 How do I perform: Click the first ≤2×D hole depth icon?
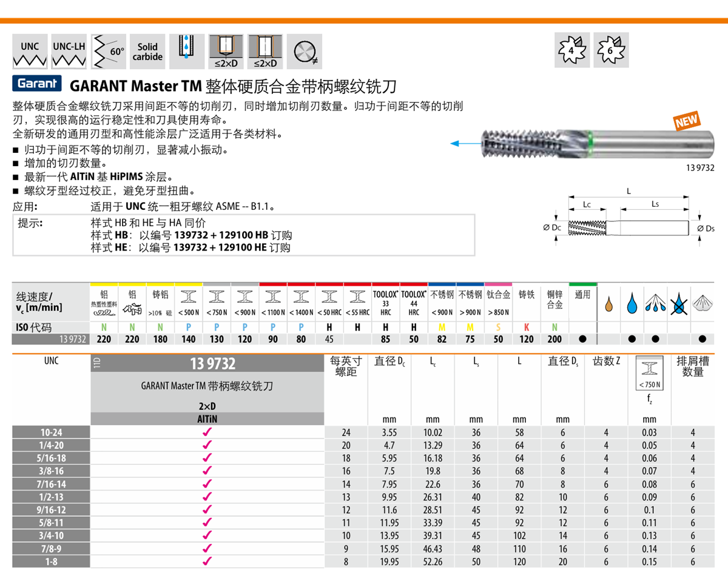pyautogui.click(x=226, y=52)
